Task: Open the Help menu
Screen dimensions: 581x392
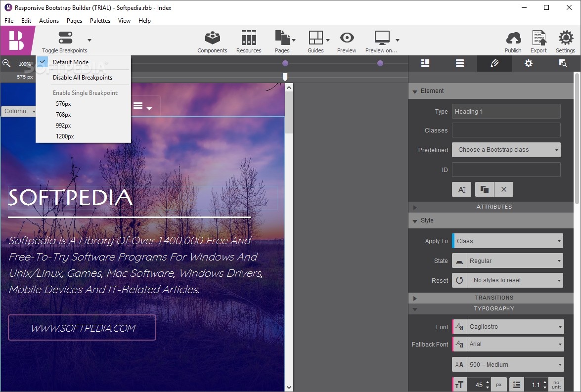Action: pos(144,21)
